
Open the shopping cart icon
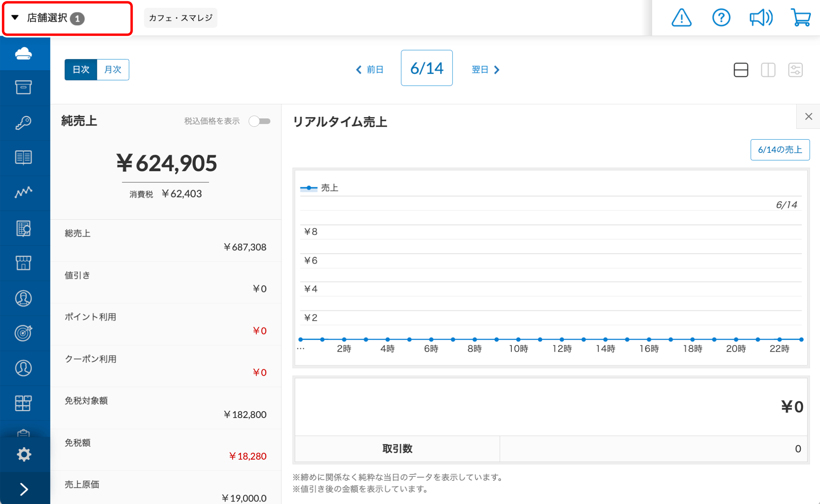pos(801,18)
